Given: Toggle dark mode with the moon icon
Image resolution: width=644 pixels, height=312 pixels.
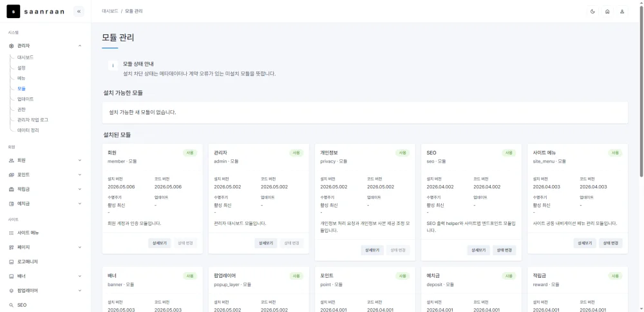Looking at the screenshot, I should coord(592,12).
